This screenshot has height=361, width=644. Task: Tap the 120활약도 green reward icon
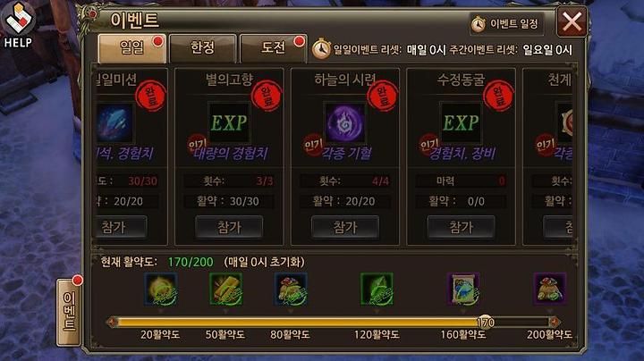[x=377, y=290]
